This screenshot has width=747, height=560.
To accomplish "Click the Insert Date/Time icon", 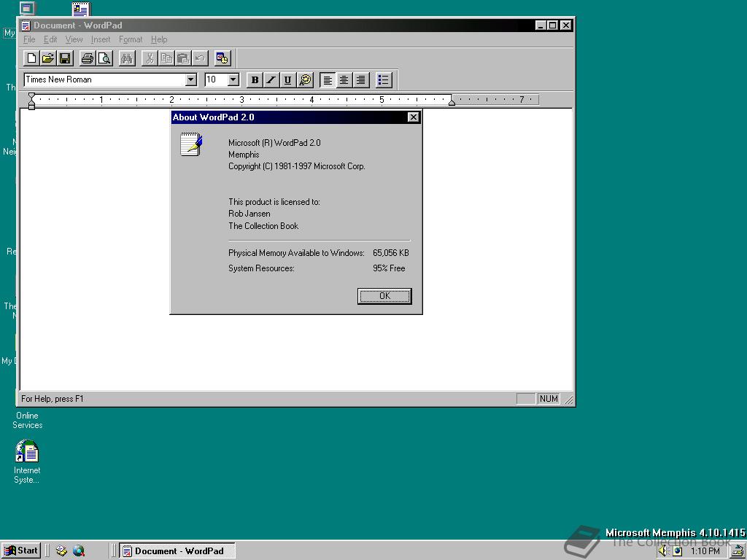I will [222, 58].
